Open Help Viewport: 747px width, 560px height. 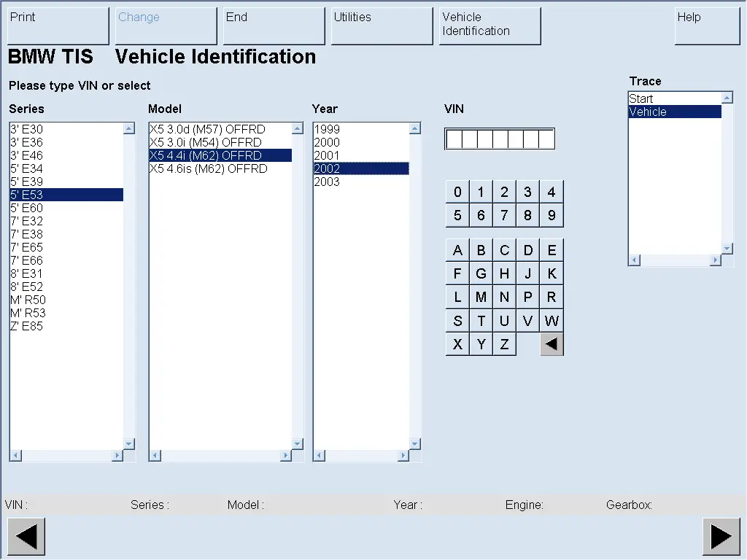707,26
